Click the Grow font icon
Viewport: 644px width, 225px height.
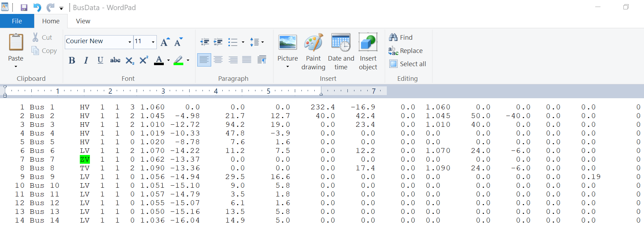click(165, 42)
